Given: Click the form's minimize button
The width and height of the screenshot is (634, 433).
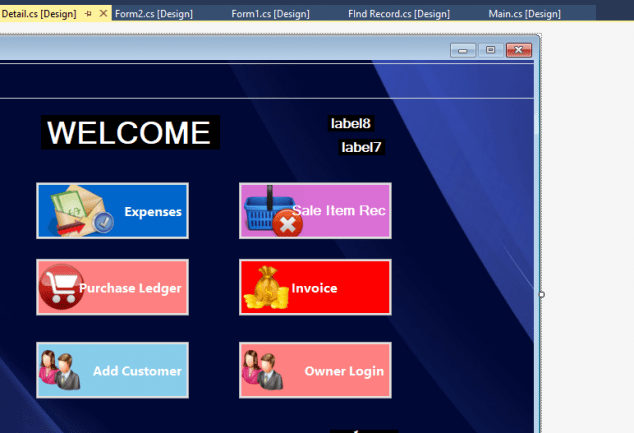Looking at the screenshot, I should tap(463, 50).
